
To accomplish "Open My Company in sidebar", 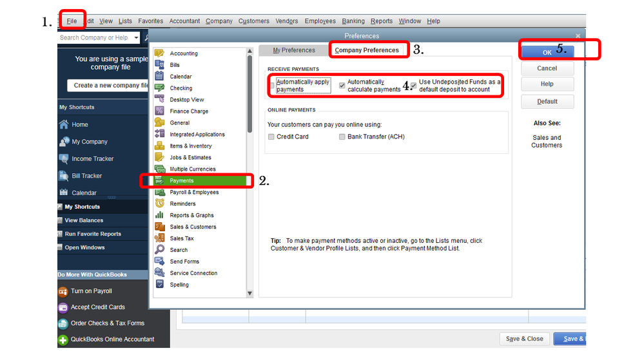I will click(x=90, y=142).
